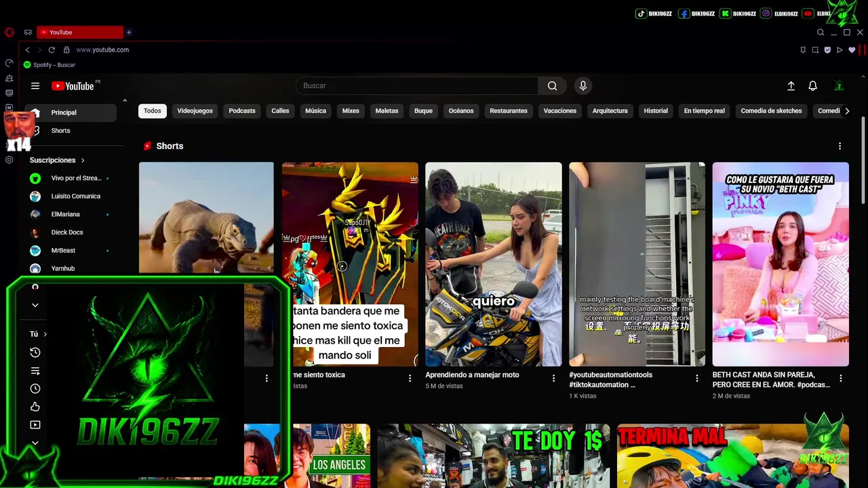The image size is (868, 488).
Task: Open Opera tab search magnifier
Action: [x=821, y=33]
